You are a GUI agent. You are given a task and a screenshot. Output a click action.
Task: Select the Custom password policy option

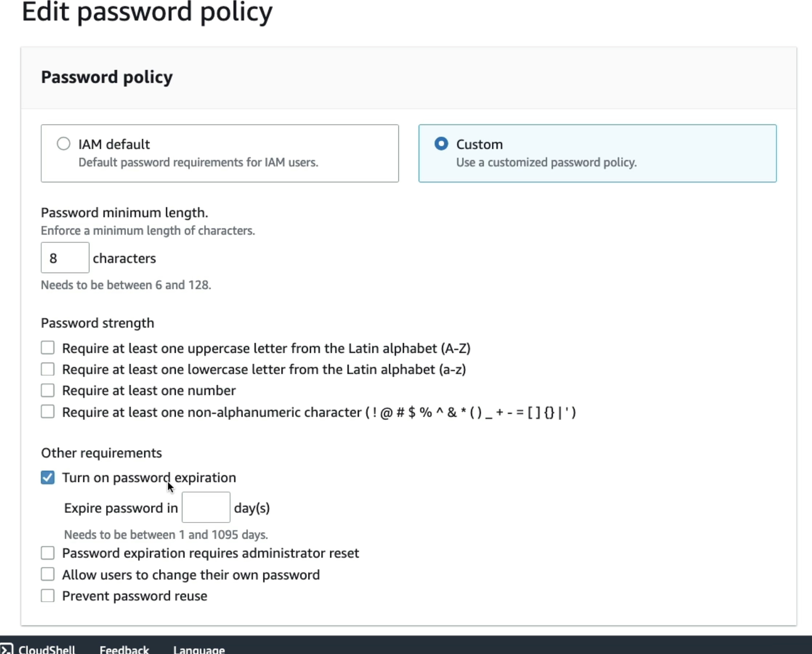point(441,144)
